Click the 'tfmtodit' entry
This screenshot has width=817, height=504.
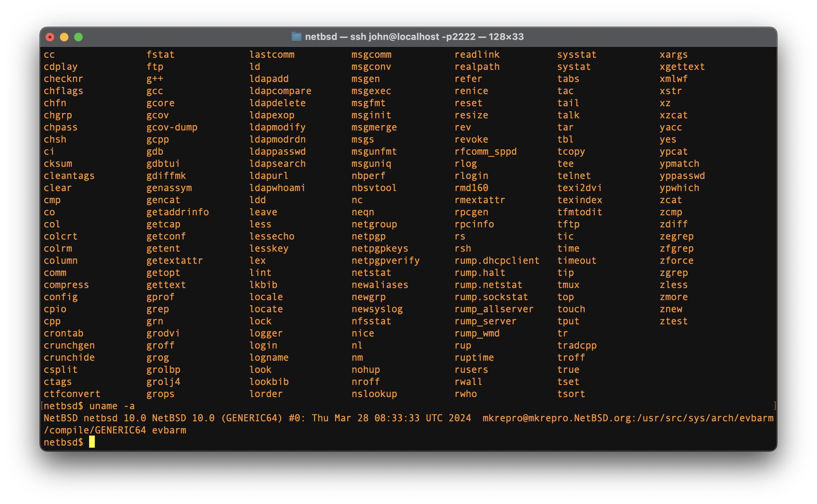580,212
